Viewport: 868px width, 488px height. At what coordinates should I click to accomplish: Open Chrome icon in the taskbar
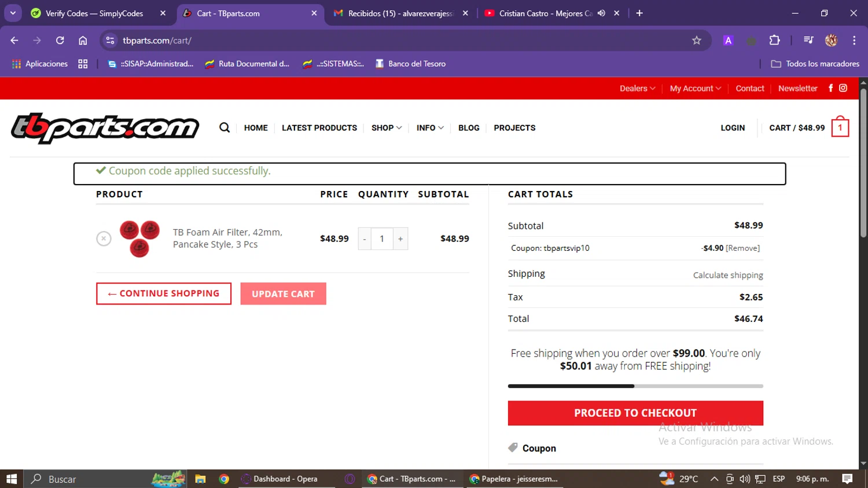[224, 479]
